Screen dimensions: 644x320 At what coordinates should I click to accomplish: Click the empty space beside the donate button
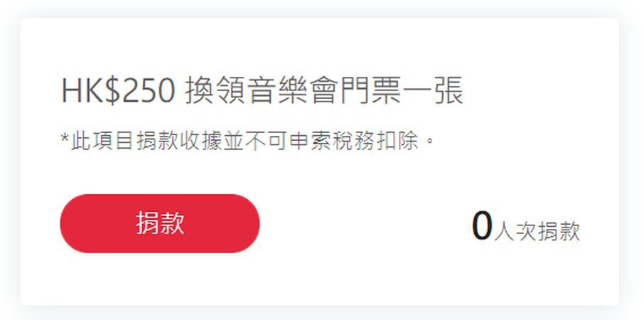(365, 224)
